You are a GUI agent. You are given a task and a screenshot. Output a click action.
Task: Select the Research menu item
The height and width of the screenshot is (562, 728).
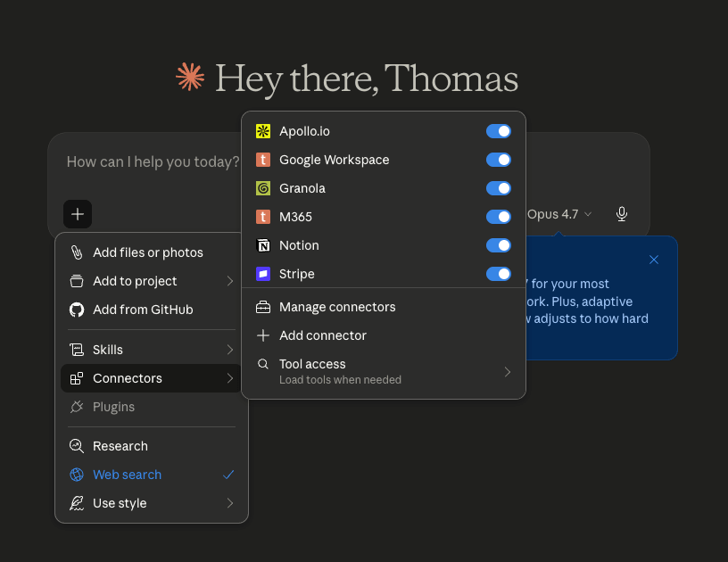pyautogui.click(x=152, y=446)
